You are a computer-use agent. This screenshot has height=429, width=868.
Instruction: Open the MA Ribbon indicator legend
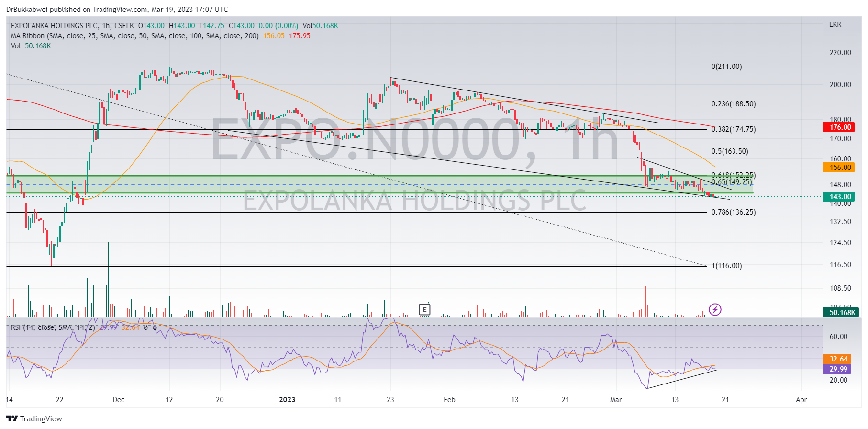click(135, 36)
